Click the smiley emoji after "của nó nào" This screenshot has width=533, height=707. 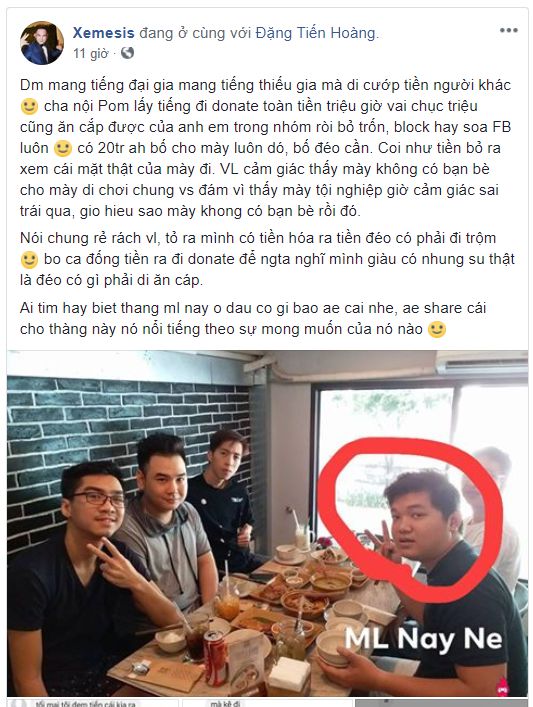coord(437,330)
